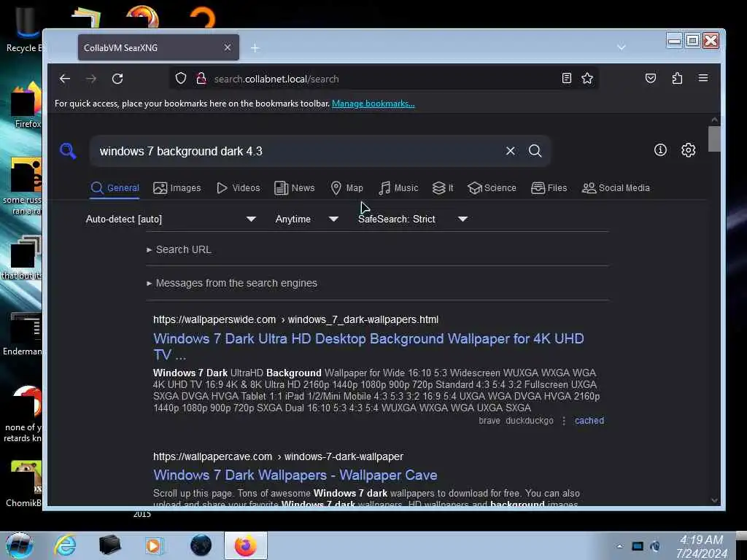The height and width of the screenshot is (560, 747).
Task: Click the insecure connection padlock icon
Action: 201,78
